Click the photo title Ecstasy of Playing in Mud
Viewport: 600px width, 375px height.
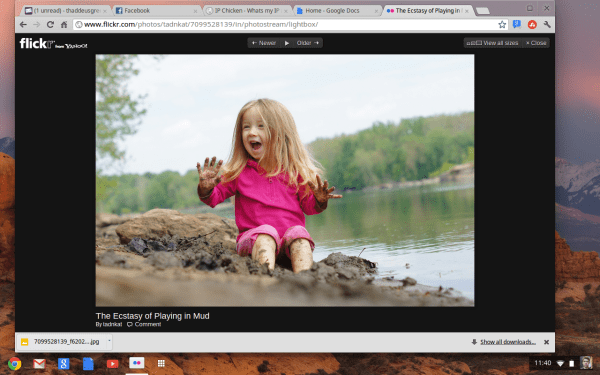pyautogui.click(x=152, y=316)
